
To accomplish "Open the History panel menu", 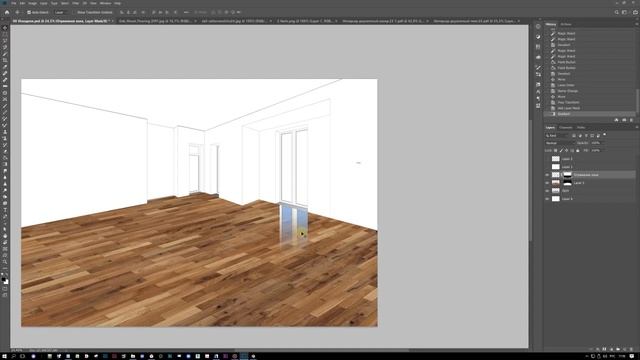I will click(637, 24).
